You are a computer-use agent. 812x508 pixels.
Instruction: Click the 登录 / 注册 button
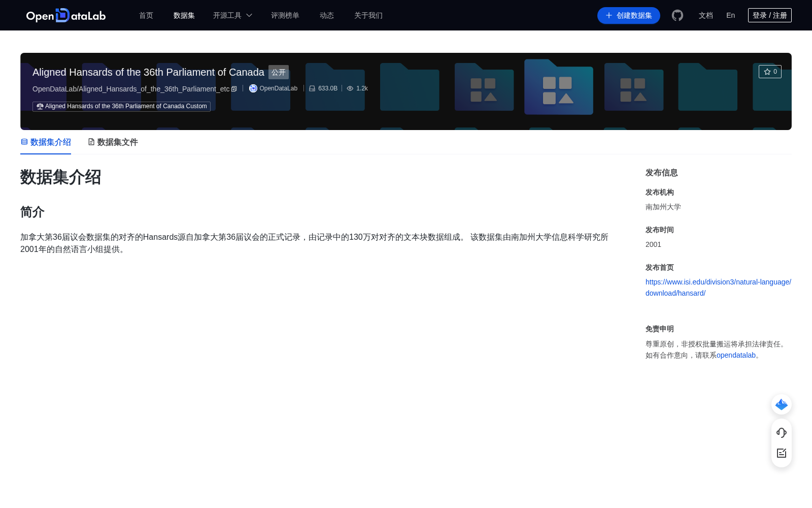770,15
